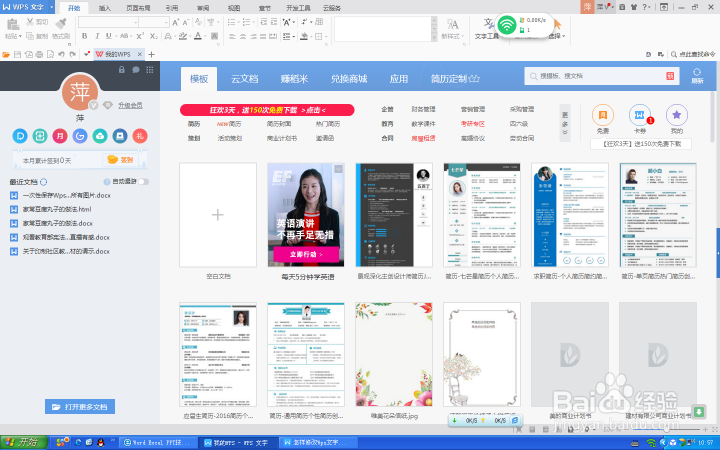Switch to the 兑换商城 tab
The height and width of the screenshot is (450, 720).
[349, 79]
